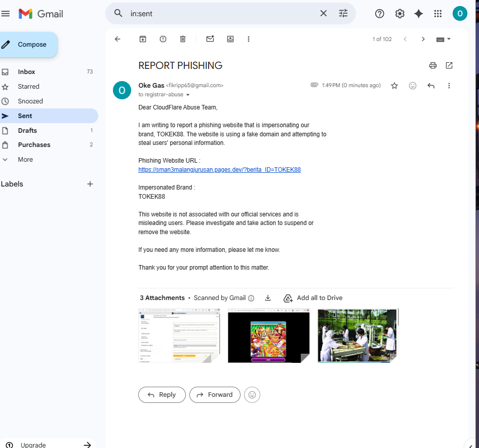Image resolution: width=479 pixels, height=448 pixels.
Task: Click the Scanned by Gmail info icon
Action: (251, 298)
